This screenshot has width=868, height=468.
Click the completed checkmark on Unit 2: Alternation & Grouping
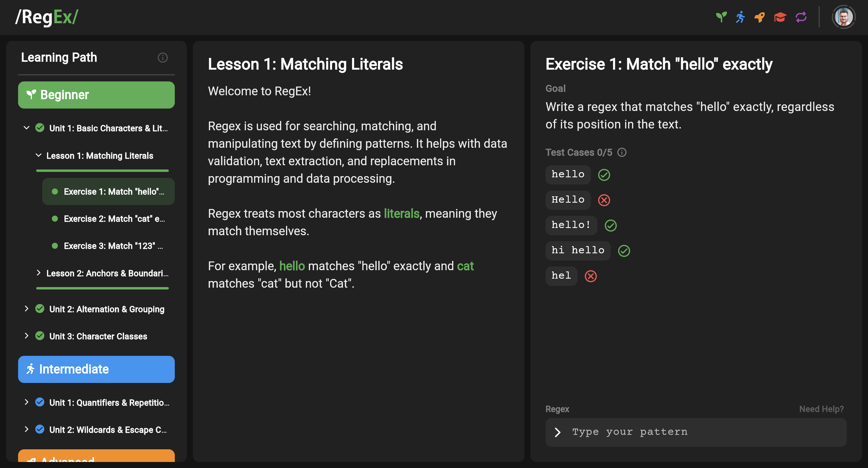pyautogui.click(x=39, y=308)
